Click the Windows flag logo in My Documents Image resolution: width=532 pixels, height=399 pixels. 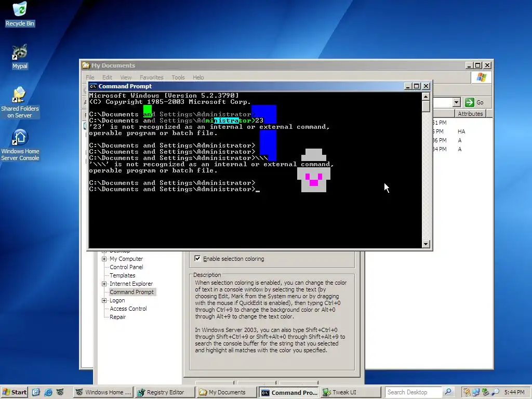coord(481,77)
